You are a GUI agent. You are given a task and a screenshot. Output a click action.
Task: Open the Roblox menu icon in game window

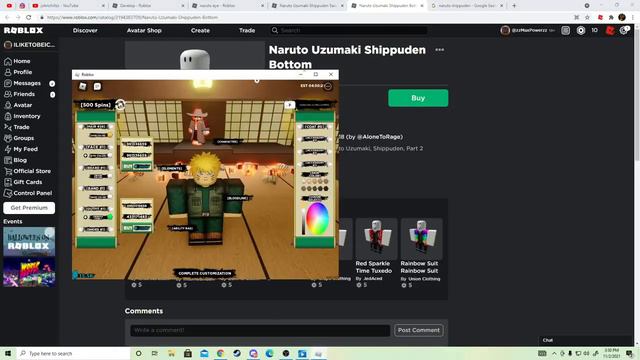click(82, 86)
